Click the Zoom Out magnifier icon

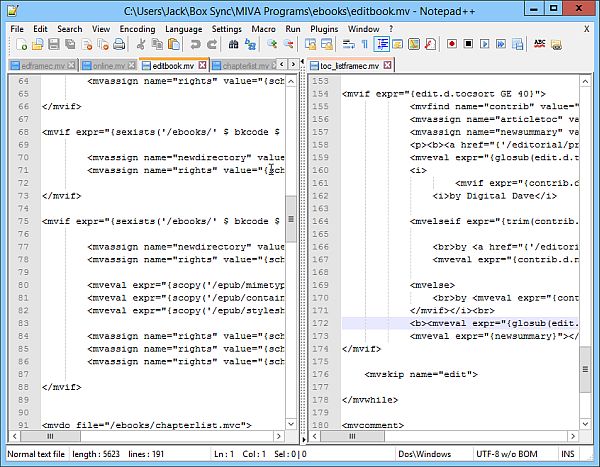tap(289, 44)
